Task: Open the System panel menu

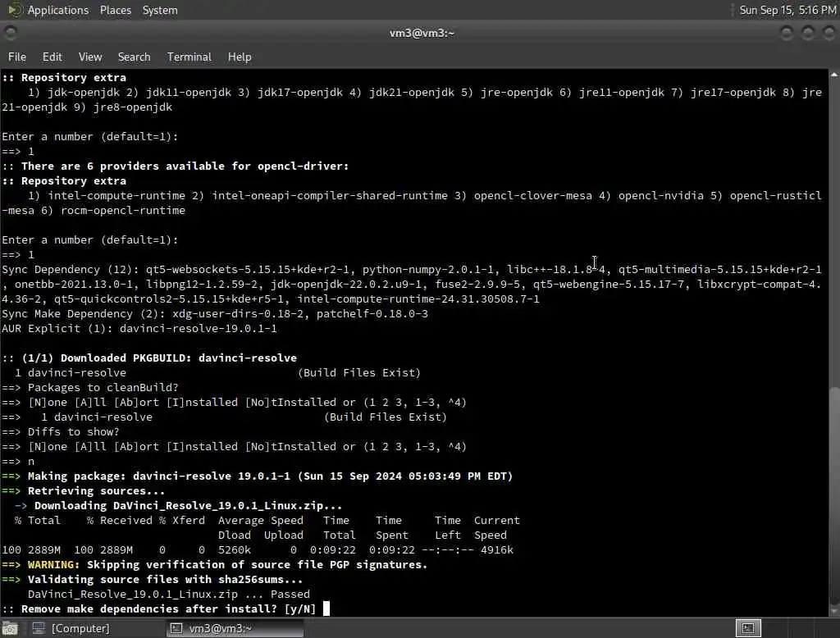Action: 160,10
